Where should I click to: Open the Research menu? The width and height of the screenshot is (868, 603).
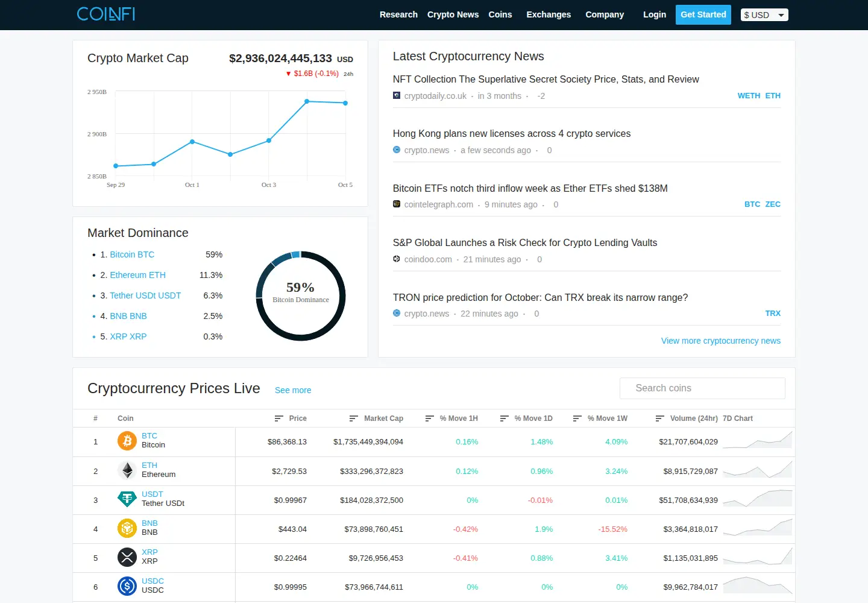point(398,14)
